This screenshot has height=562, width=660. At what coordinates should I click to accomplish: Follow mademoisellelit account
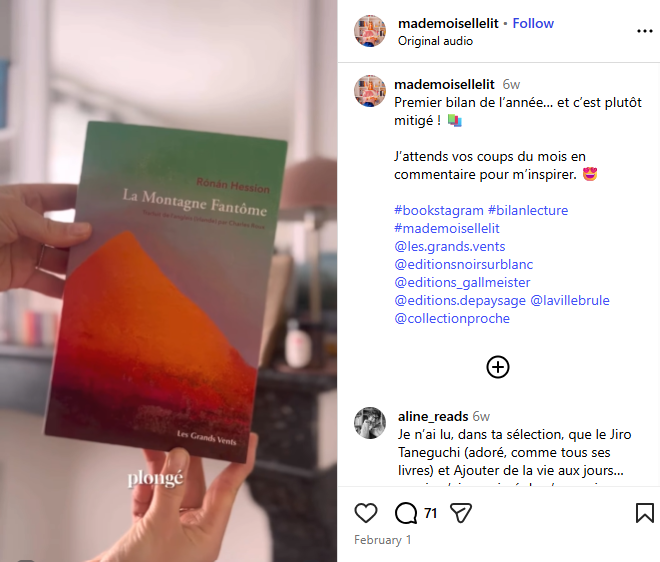coord(533,23)
